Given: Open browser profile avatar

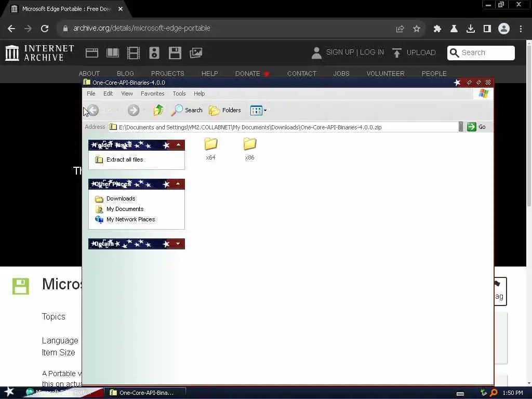Looking at the screenshot, I should 504,29.
